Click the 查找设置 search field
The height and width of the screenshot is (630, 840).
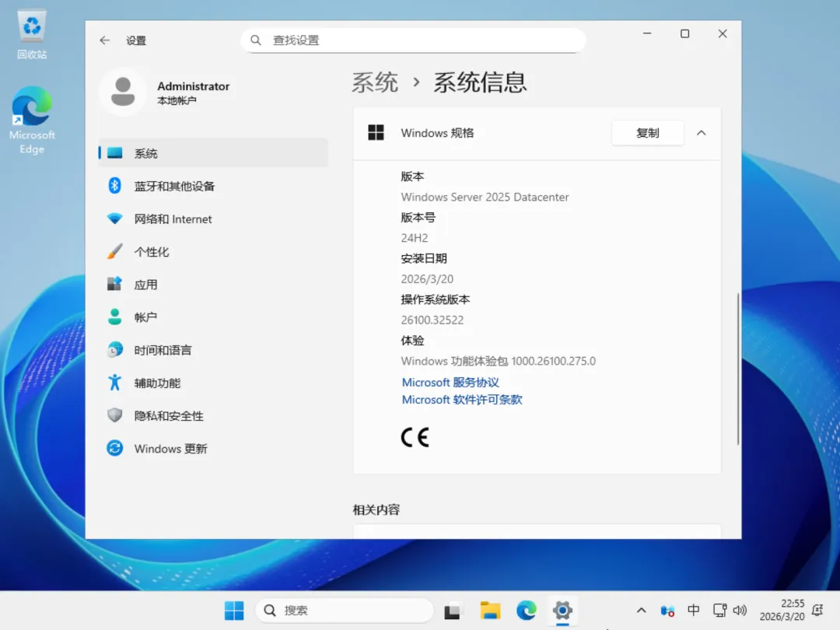tap(413, 40)
